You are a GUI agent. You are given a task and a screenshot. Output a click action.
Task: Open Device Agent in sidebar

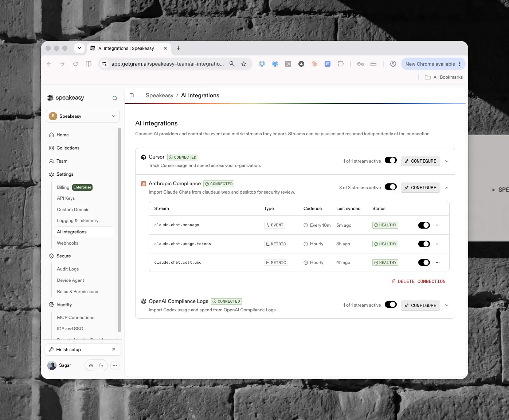click(70, 280)
